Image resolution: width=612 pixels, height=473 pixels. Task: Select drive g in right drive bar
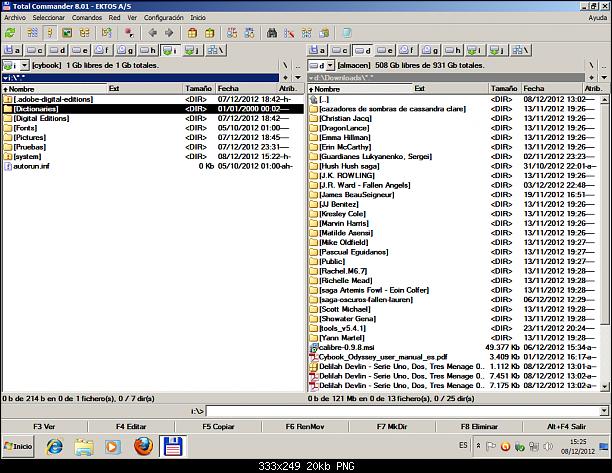pyautogui.click(x=431, y=50)
